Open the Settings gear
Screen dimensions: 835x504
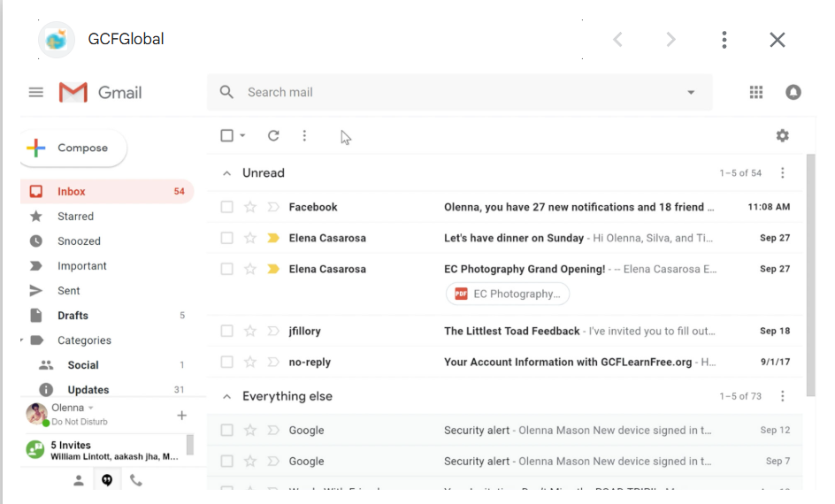[782, 135]
